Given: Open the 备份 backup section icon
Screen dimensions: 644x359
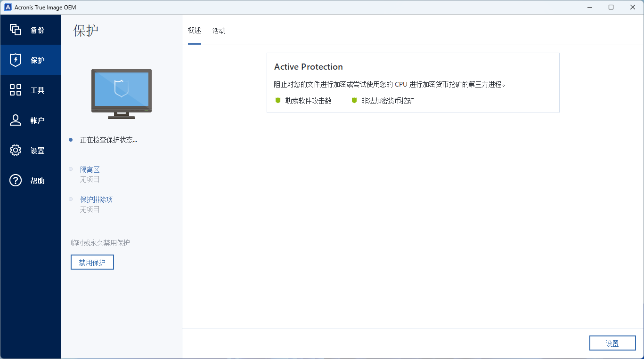Looking at the screenshot, I should coord(16,30).
